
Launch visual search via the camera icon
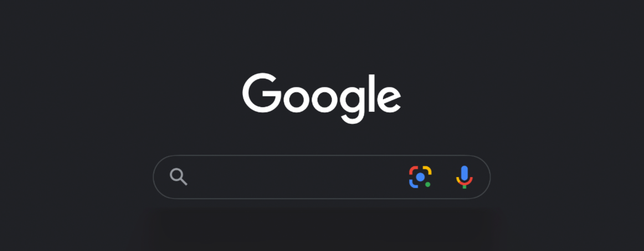coord(420,177)
